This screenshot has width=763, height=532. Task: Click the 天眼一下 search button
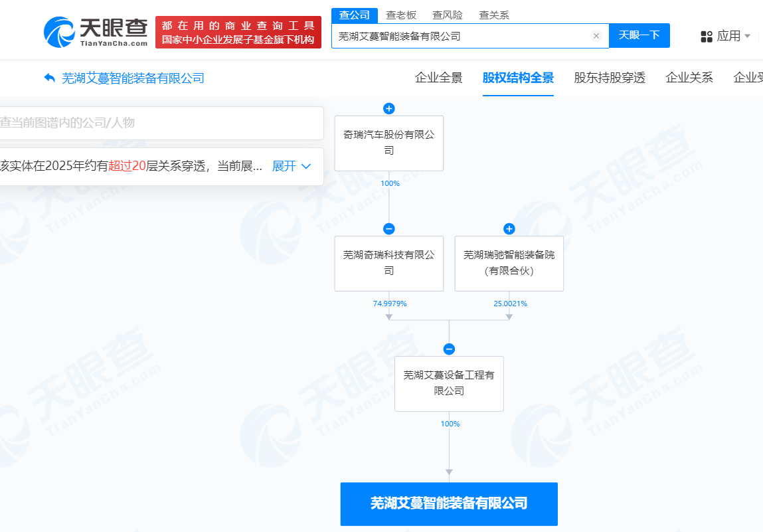point(639,35)
